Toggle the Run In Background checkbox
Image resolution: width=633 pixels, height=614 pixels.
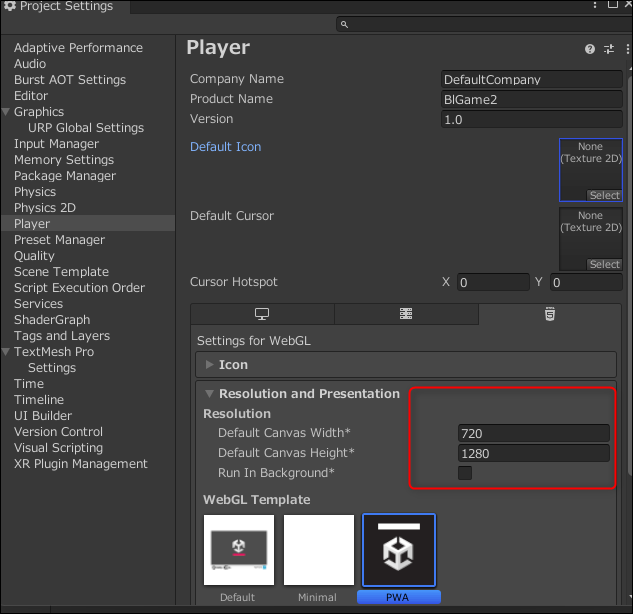coord(465,473)
